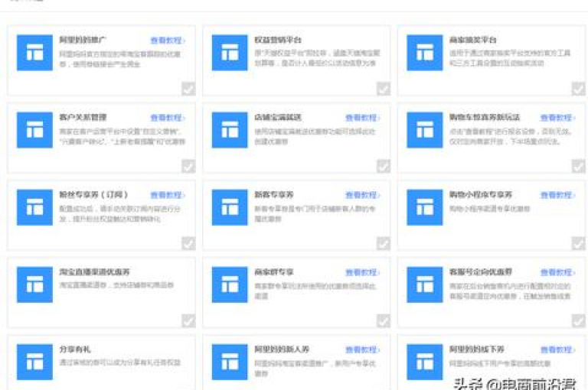Open 查看教程 link for 购物小程序专享券
588x390 pixels.
pyautogui.click(x=557, y=195)
